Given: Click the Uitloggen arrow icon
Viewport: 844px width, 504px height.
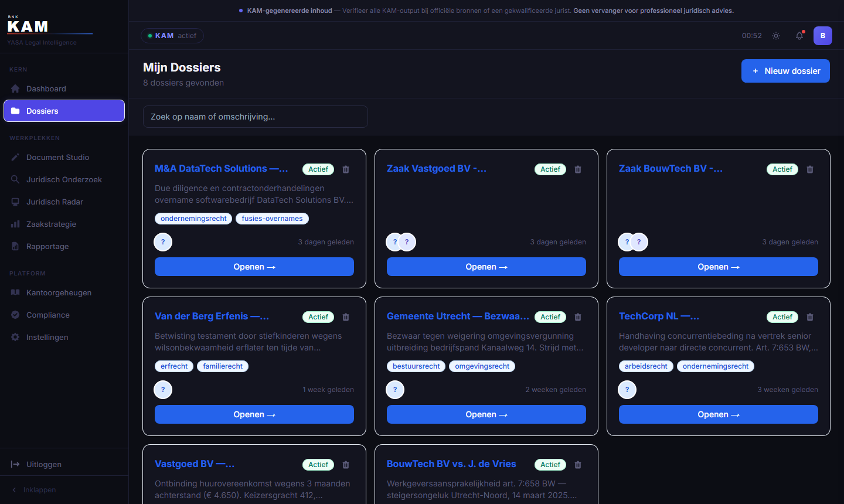Looking at the screenshot, I should click(15, 464).
